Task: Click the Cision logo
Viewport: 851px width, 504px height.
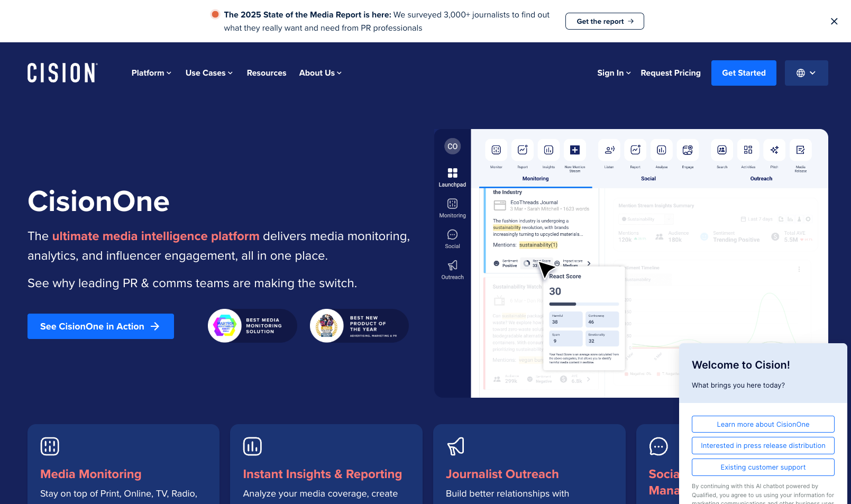Action: [x=62, y=73]
